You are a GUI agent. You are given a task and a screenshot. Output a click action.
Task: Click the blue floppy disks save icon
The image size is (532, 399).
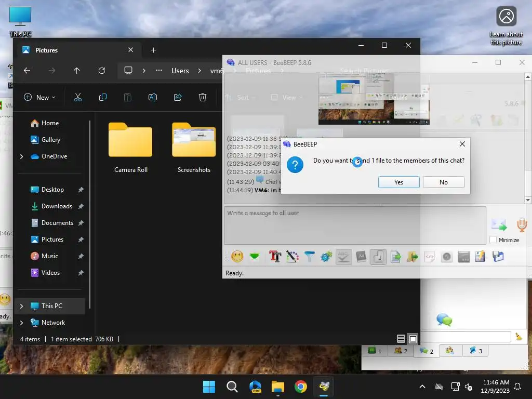(498, 257)
